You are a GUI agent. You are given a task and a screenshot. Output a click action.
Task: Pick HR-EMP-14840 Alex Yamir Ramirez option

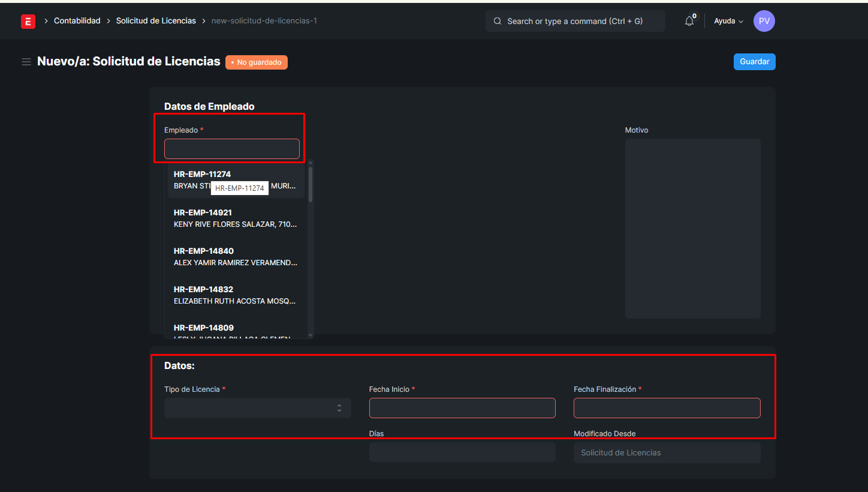tap(235, 257)
